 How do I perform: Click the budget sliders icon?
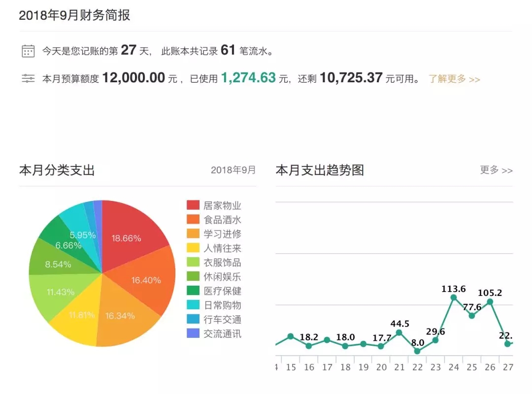coord(28,79)
